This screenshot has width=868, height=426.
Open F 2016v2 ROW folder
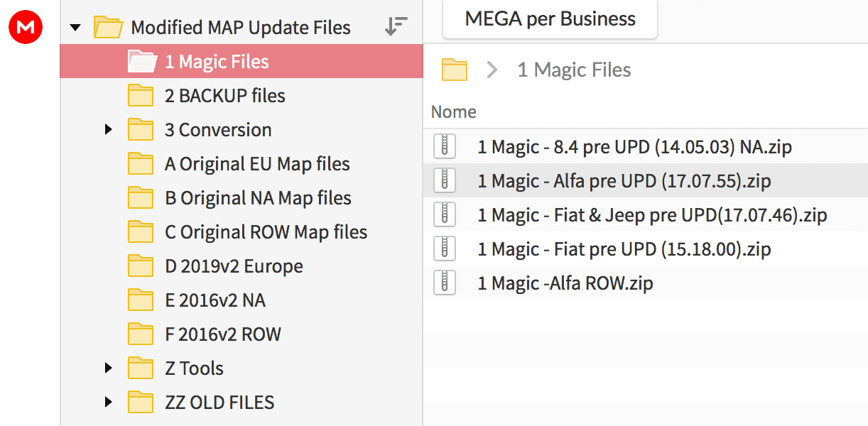[x=222, y=334]
